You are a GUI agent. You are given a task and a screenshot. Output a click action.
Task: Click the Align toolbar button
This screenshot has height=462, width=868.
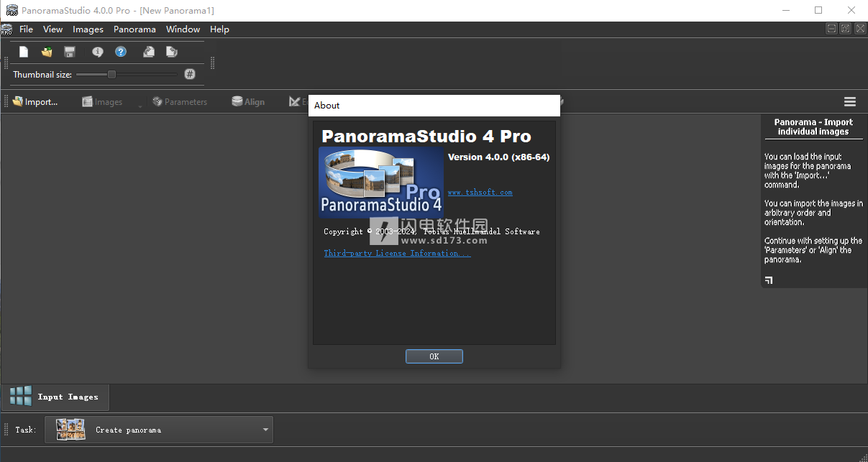[x=248, y=102]
